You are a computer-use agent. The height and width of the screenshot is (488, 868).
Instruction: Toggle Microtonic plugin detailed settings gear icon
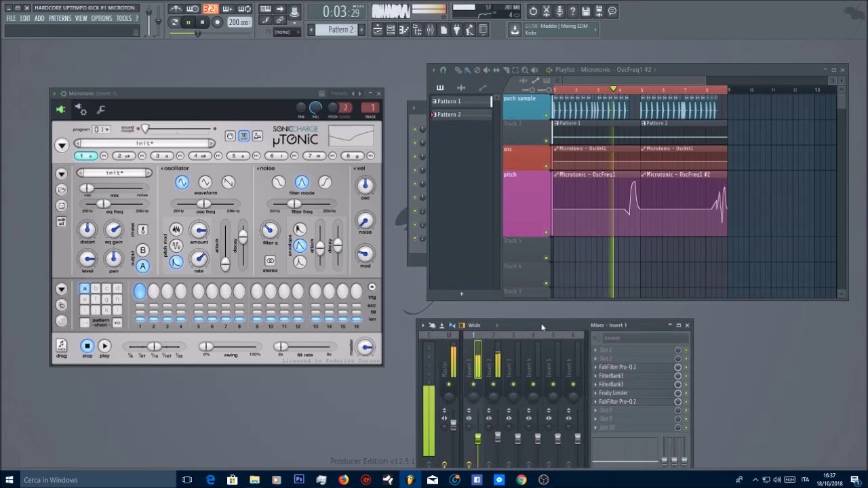(80, 109)
